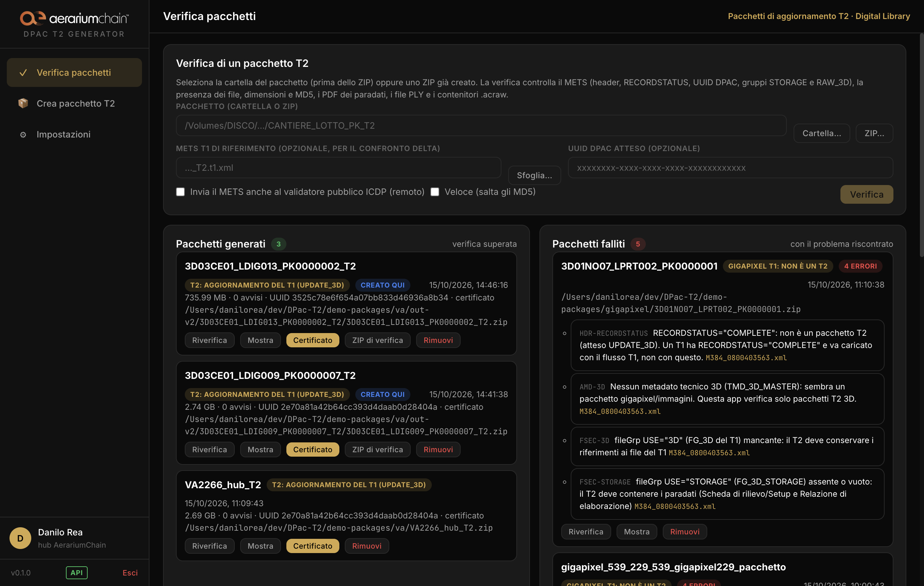This screenshot has height=586, width=924.
Task: Click the Sfoglia... button
Action: pos(534,175)
